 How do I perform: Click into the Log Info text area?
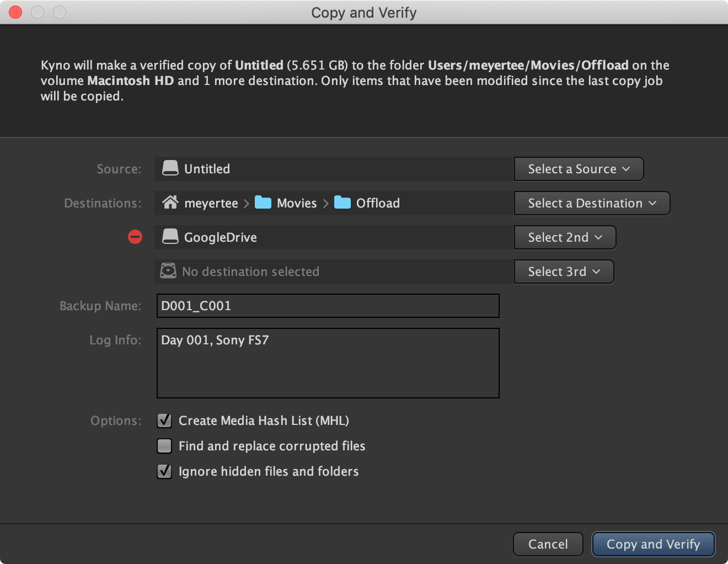point(328,363)
